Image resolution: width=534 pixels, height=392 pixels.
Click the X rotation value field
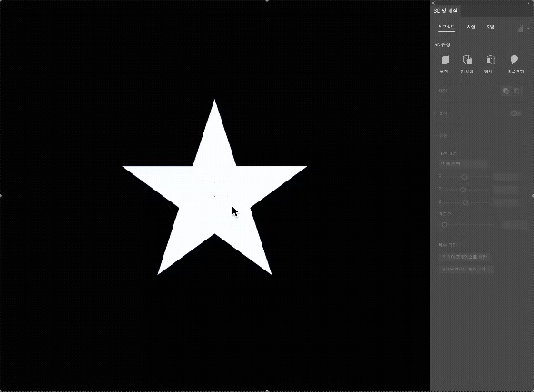coord(506,177)
